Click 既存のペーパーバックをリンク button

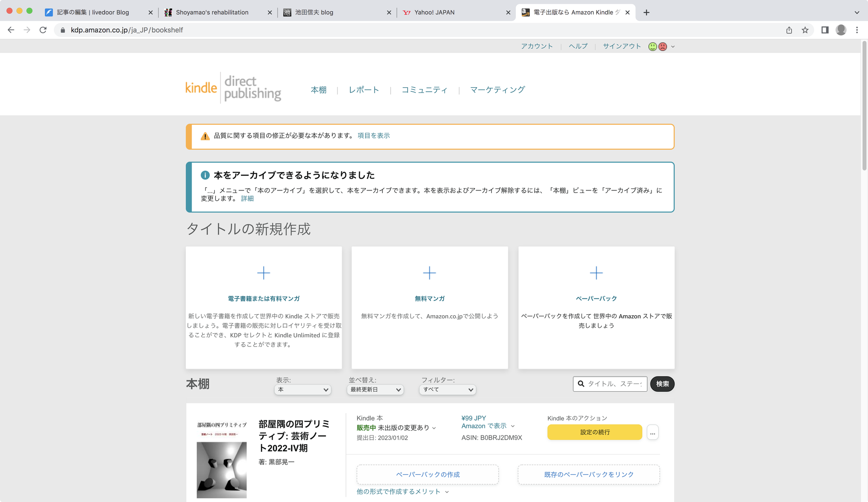(x=589, y=474)
